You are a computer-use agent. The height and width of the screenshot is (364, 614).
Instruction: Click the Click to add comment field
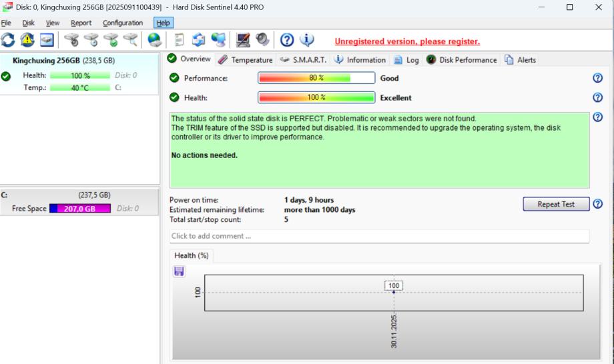coord(380,236)
